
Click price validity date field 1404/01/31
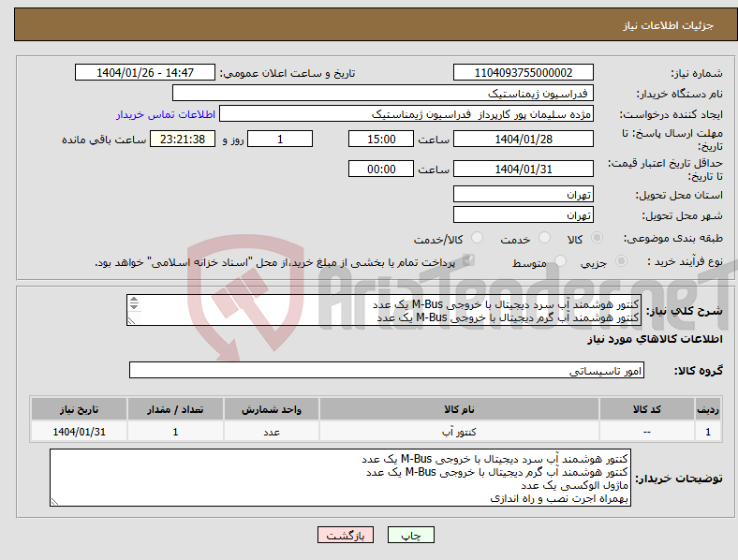pos(523,169)
